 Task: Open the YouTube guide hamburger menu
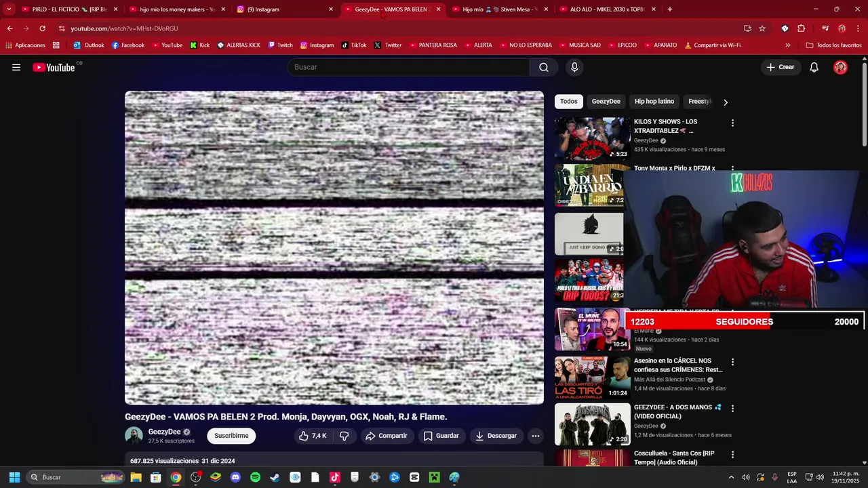pyautogui.click(x=16, y=67)
